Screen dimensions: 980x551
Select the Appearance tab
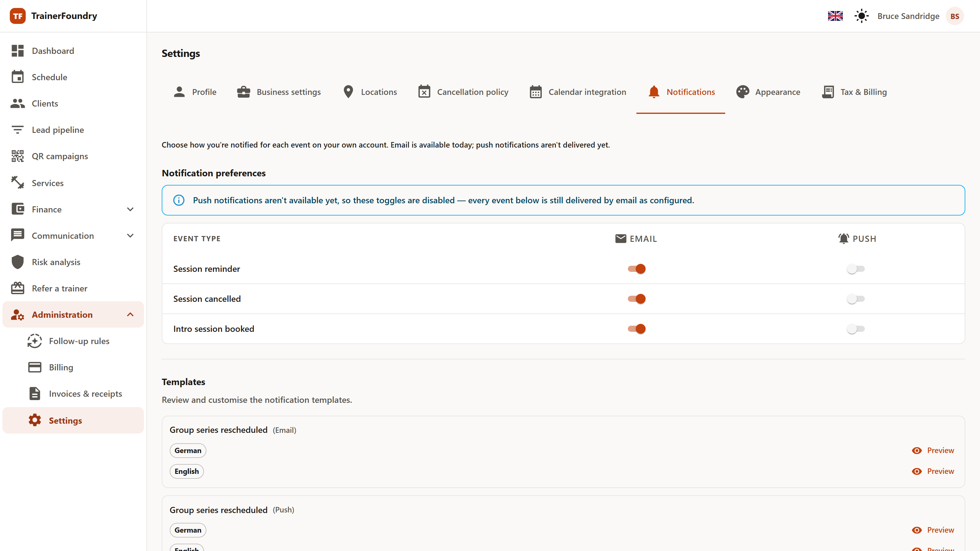(x=768, y=92)
